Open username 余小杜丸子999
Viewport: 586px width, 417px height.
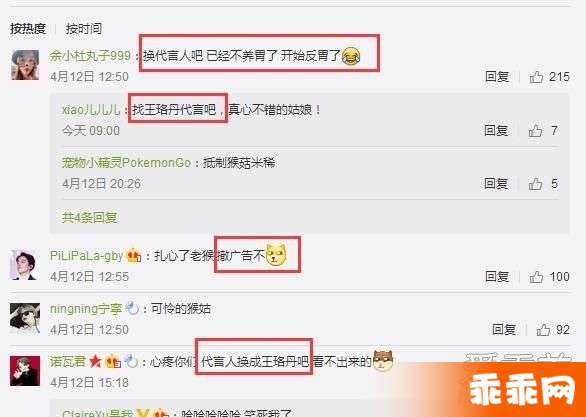point(90,56)
